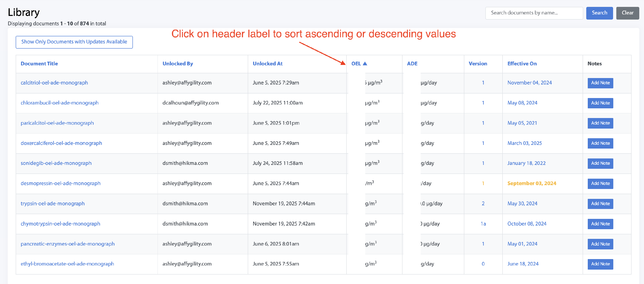Open desmopressin-oel-ade-monograph link

click(x=60, y=183)
